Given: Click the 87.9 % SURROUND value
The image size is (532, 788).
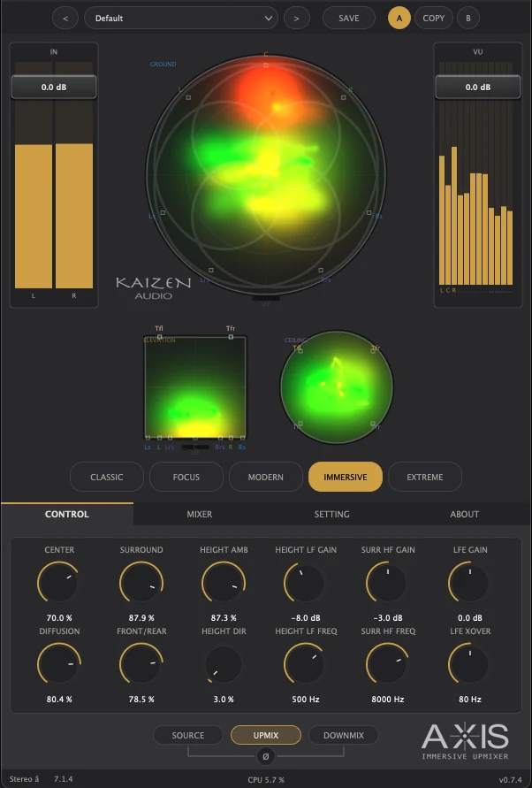Looking at the screenshot, I should [141, 617].
